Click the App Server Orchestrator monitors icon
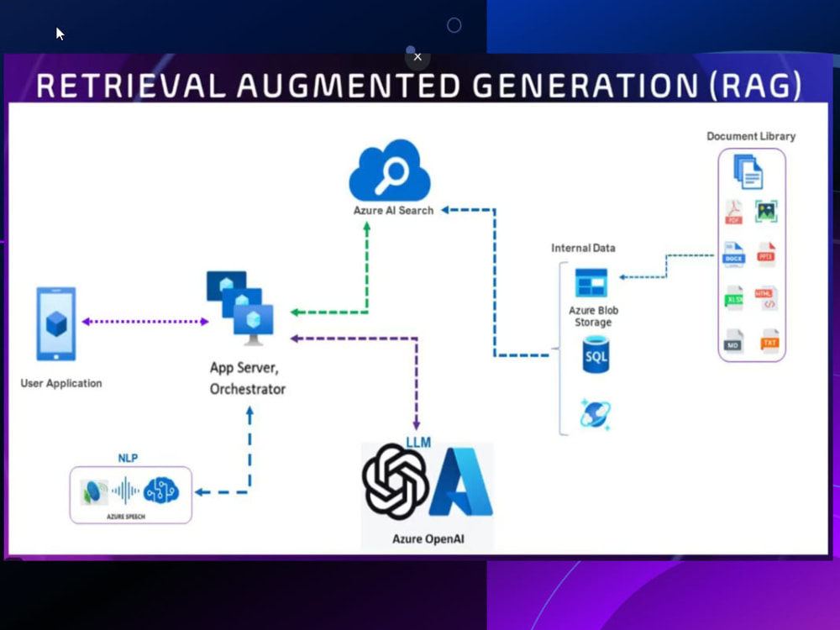This screenshot has width=840, height=630. pos(240,308)
